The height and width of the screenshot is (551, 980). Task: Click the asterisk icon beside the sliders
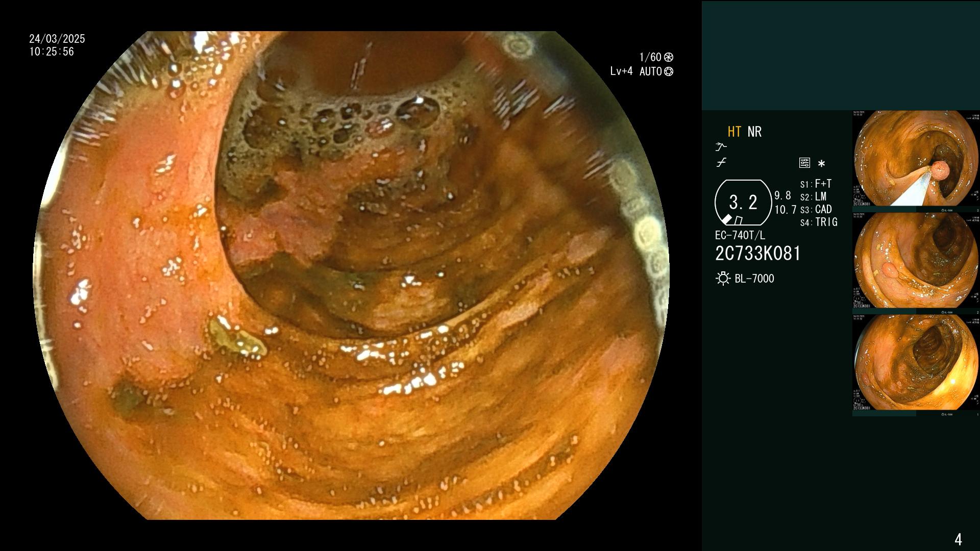point(821,164)
